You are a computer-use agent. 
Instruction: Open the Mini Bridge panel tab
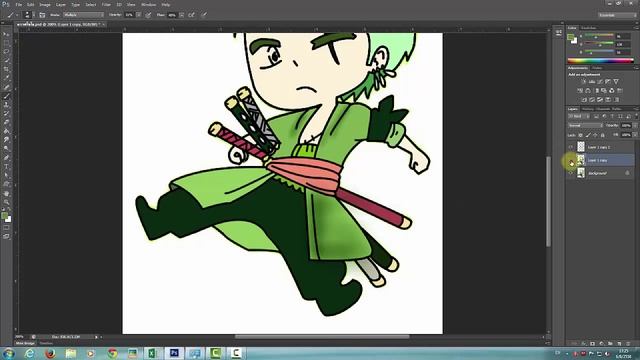[x=25, y=344]
